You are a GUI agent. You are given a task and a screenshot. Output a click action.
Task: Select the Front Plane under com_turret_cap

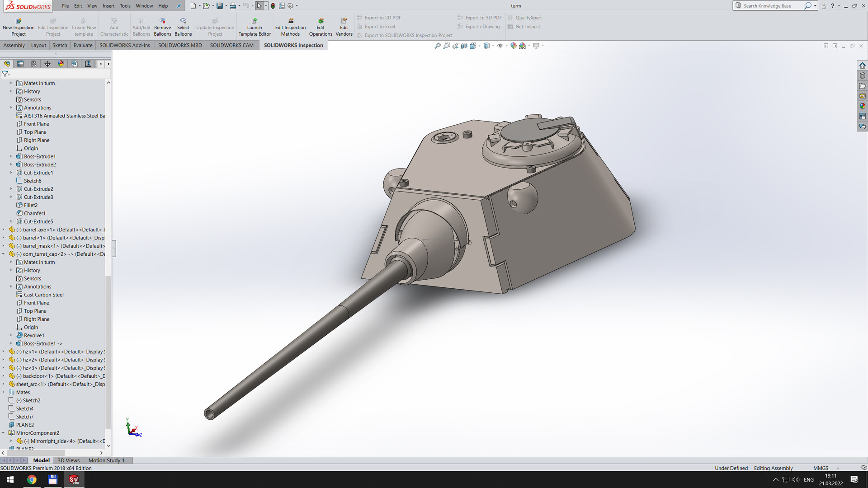[x=36, y=303]
